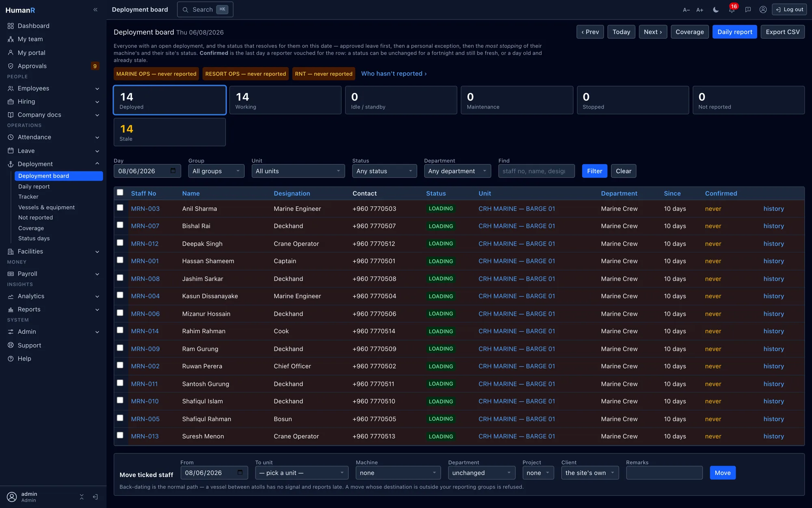Collapse the sidebar with the double-chevron icon
812x508 pixels.
[x=95, y=10]
